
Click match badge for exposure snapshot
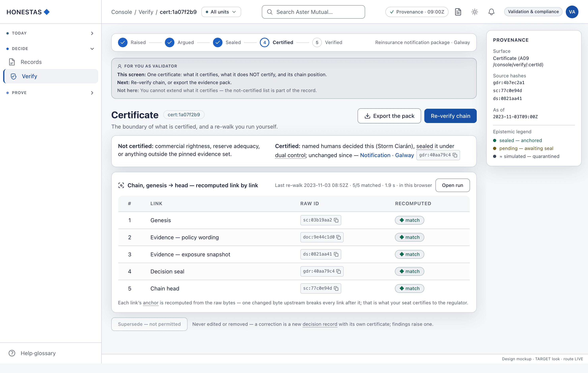tap(409, 254)
